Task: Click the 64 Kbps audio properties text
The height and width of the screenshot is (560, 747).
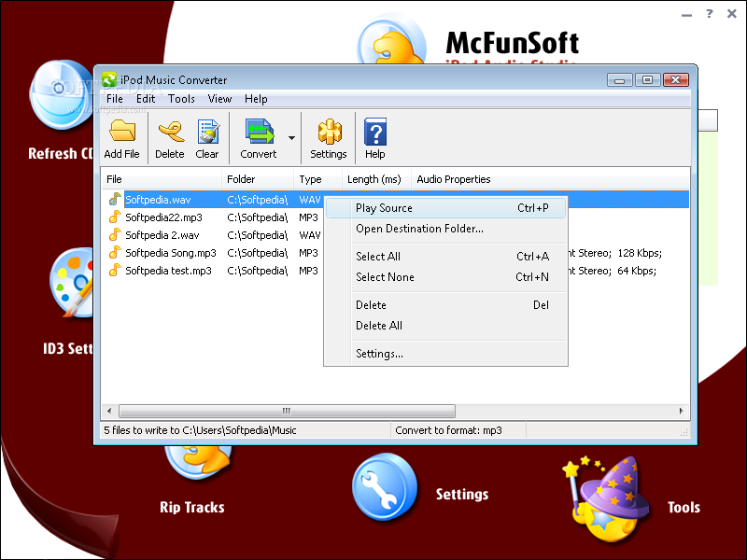Action: [x=637, y=271]
